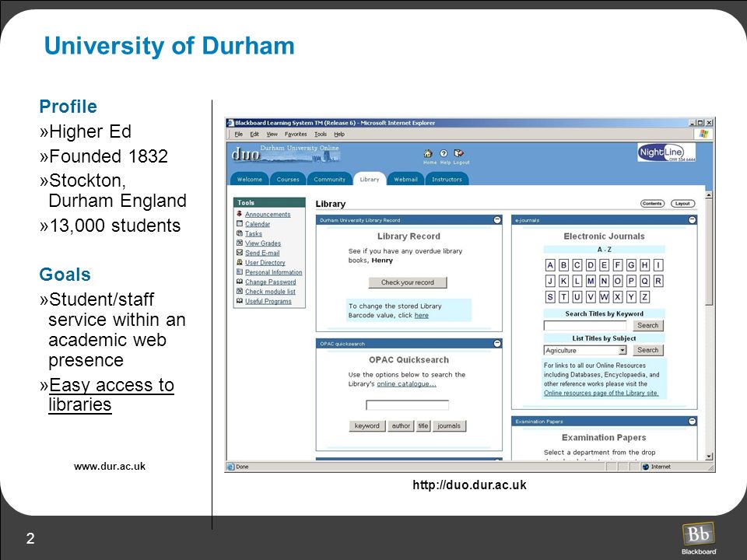Click the Check module list icon
This screenshot has width=747, height=560.
(x=240, y=292)
